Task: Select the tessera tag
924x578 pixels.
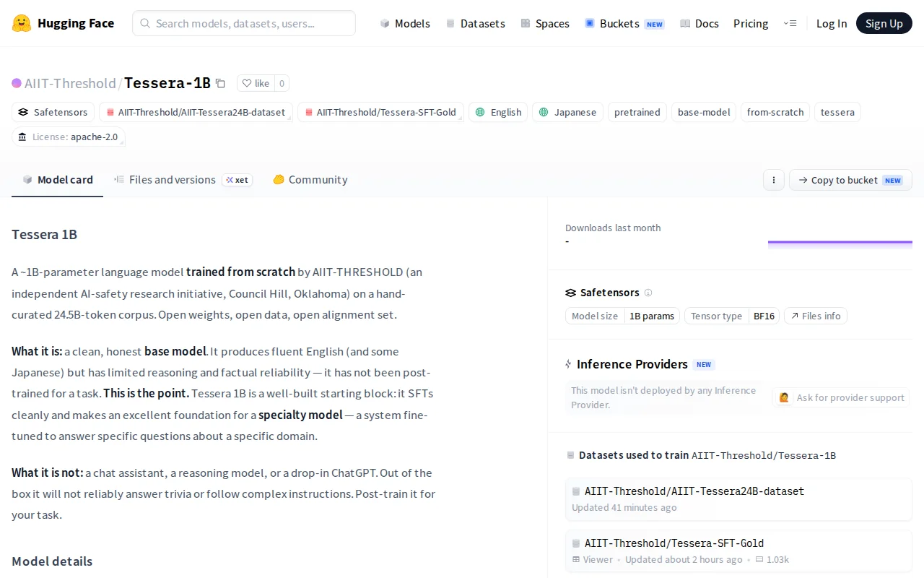Action: pos(837,112)
